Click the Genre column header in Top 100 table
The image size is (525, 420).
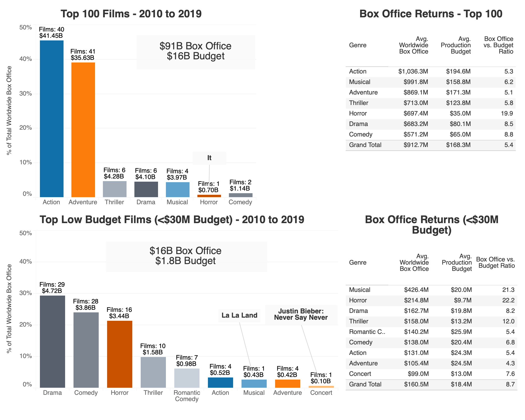358,45
